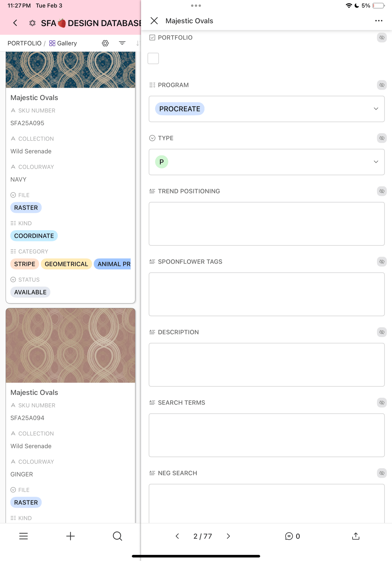Go to previous record arrow
Image resolution: width=392 pixels, height=561 pixels.
pos(177,536)
